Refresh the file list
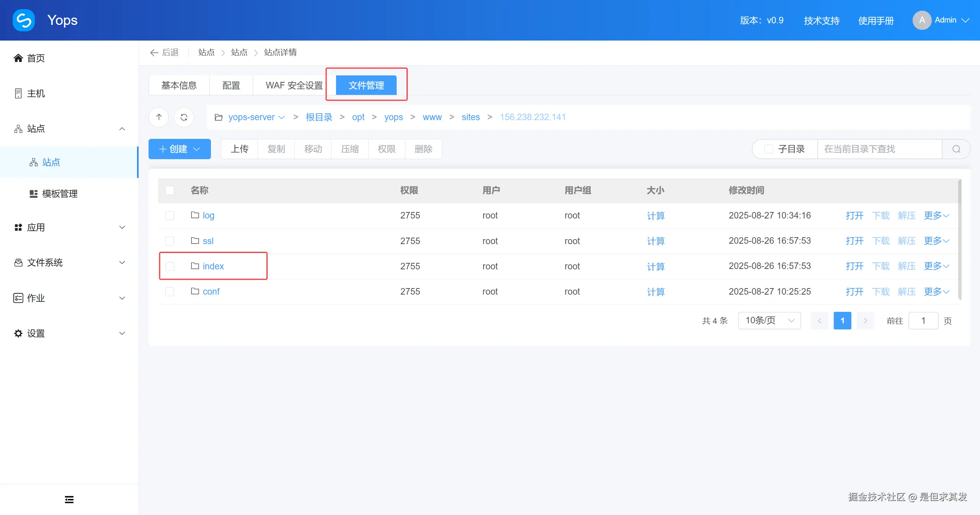980x515 pixels. click(x=184, y=117)
